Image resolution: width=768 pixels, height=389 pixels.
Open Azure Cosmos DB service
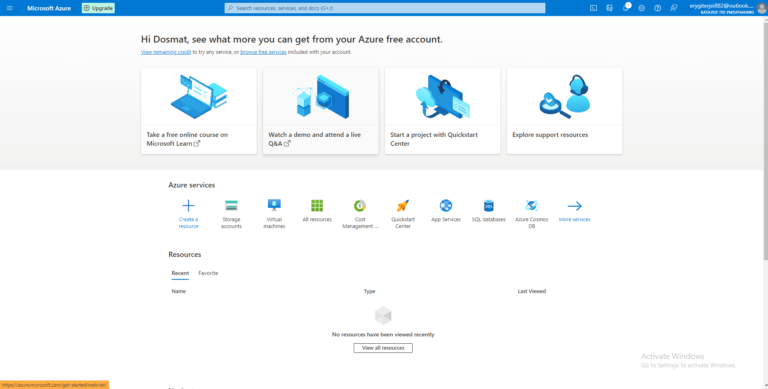531,214
